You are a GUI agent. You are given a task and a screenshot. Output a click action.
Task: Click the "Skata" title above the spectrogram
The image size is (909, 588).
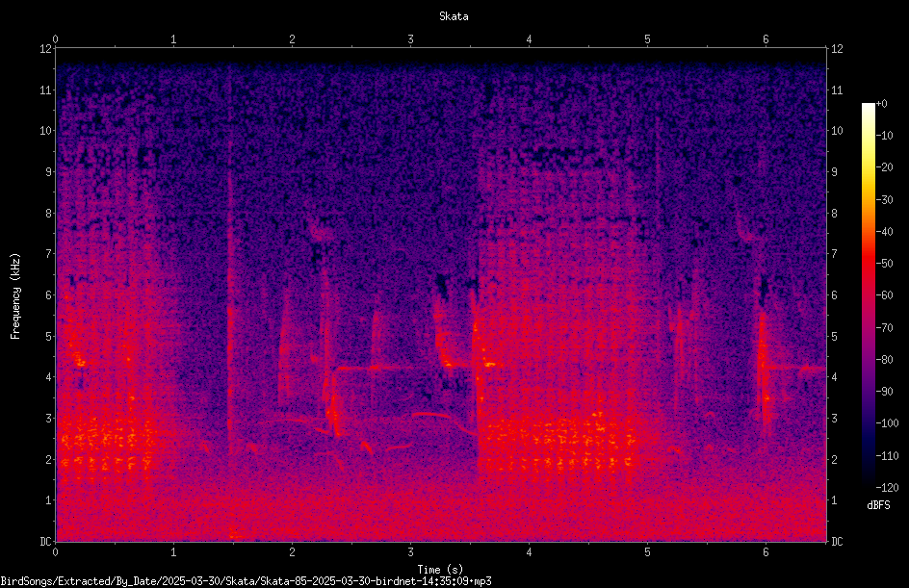click(454, 16)
